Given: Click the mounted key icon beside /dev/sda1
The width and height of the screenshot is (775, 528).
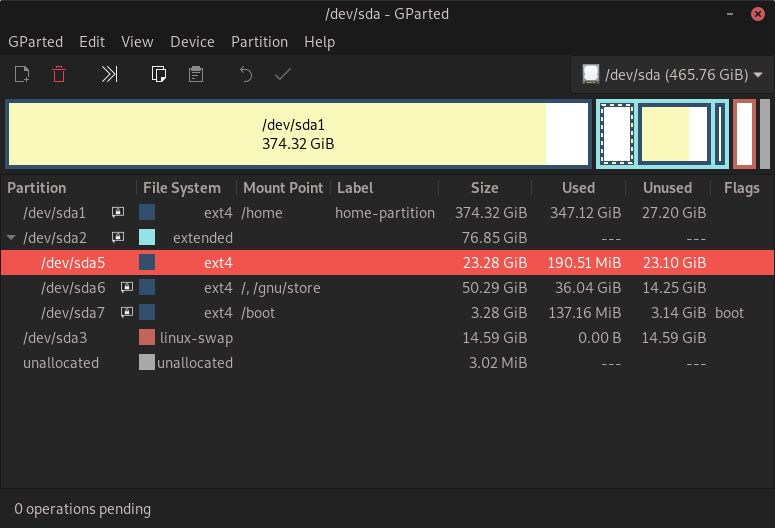Looking at the screenshot, I should 117,213.
